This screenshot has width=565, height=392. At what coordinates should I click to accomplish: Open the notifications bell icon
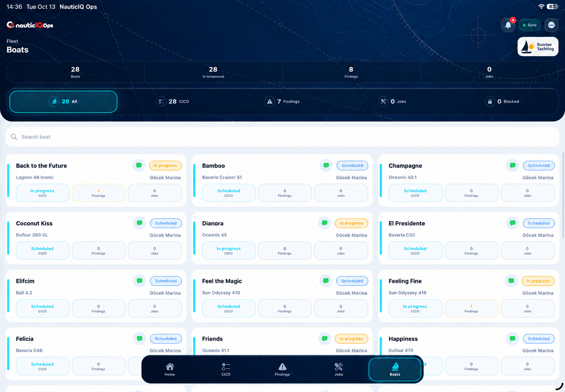pyautogui.click(x=508, y=25)
